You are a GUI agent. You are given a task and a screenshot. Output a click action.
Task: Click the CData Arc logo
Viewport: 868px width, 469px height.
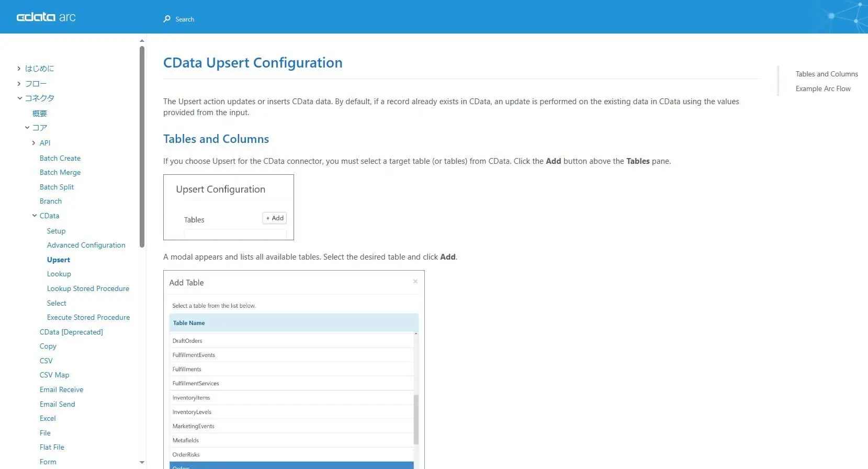pos(46,17)
